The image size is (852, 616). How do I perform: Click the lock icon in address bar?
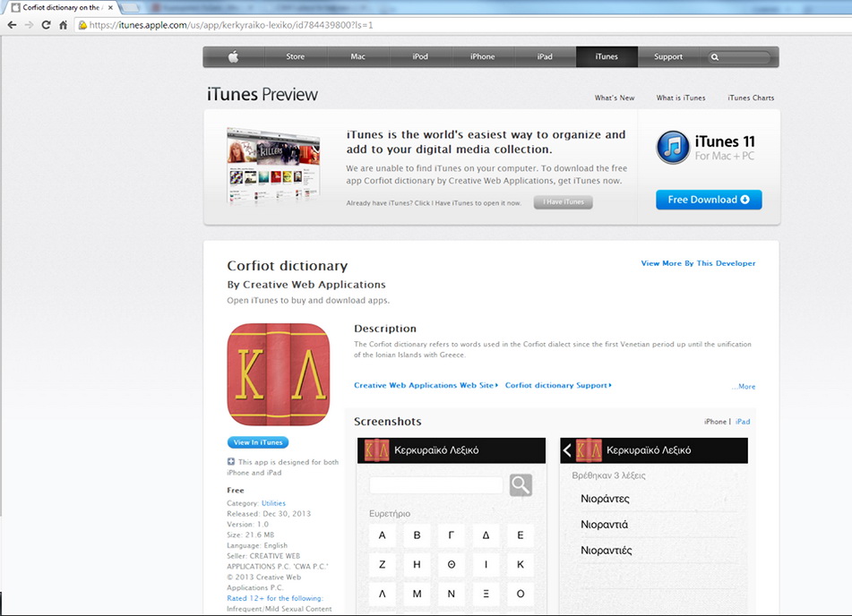pos(82,25)
